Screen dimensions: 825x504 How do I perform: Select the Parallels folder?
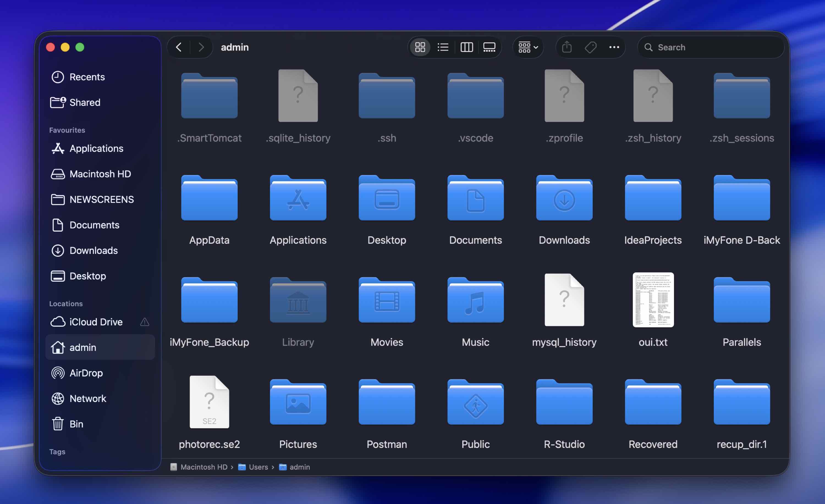point(742,300)
